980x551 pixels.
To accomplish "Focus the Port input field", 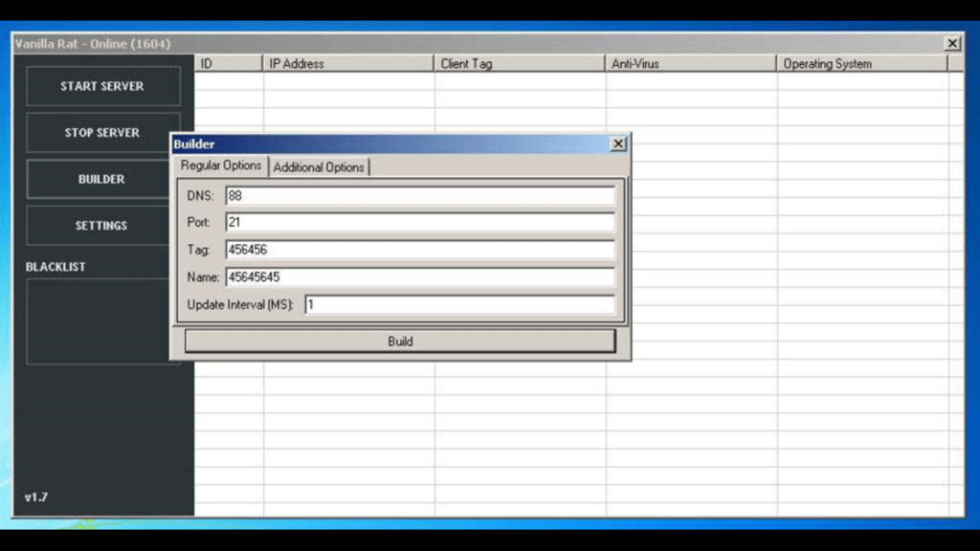I will (420, 222).
